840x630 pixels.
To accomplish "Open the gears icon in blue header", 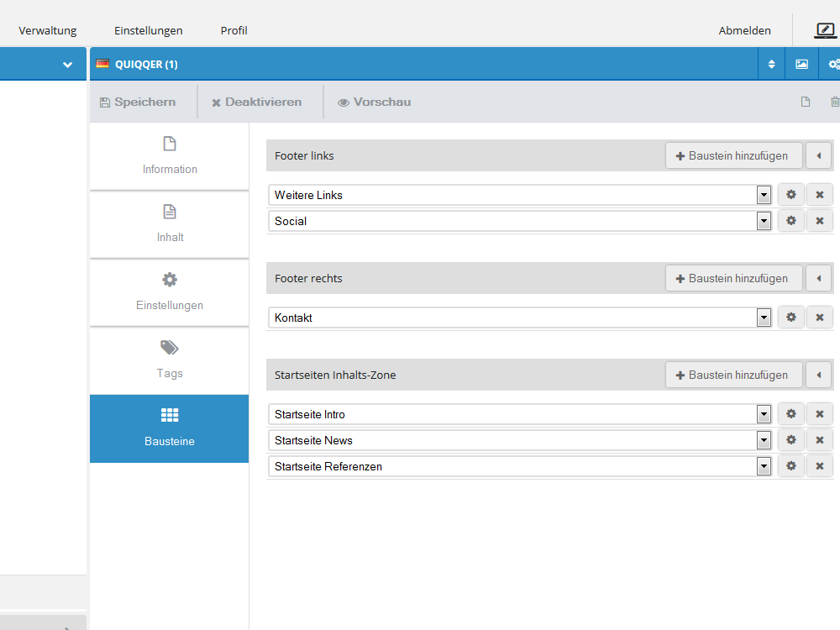I will (x=833, y=65).
